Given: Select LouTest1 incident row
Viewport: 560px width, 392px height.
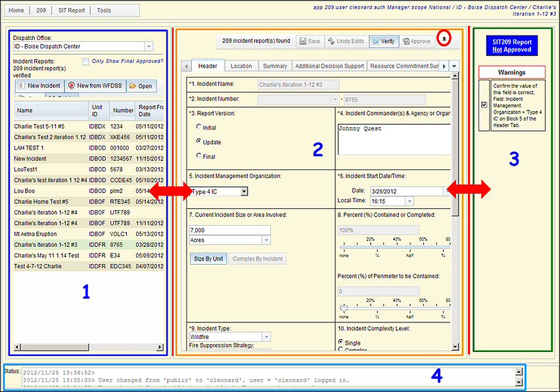Looking at the screenshot, I should pos(89,169).
